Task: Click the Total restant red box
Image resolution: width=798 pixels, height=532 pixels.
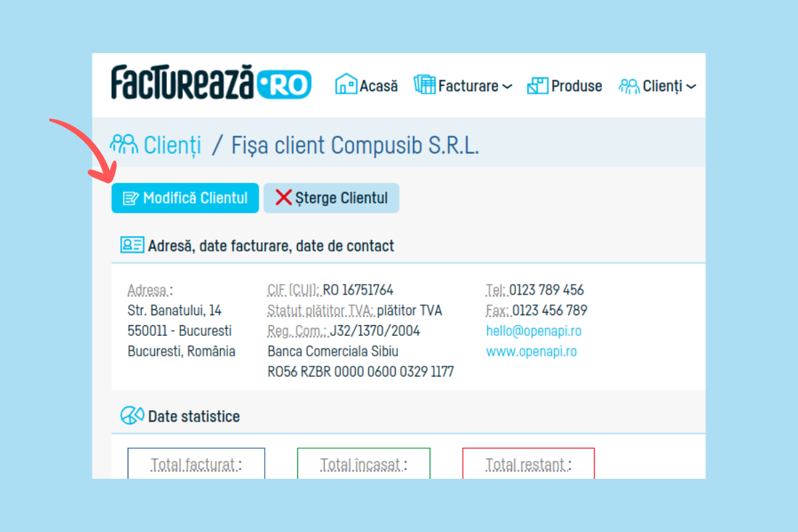Action: (x=528, y=464)
